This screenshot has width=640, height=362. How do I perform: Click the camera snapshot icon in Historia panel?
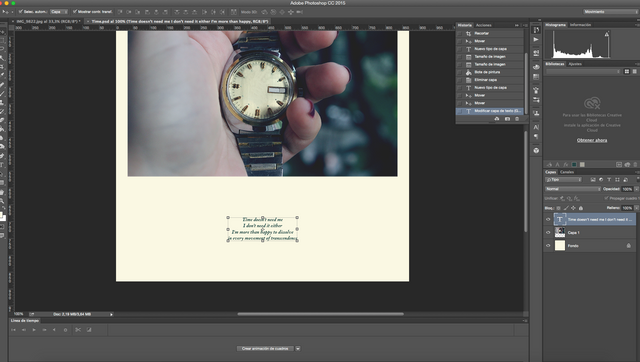click(507, 119)
